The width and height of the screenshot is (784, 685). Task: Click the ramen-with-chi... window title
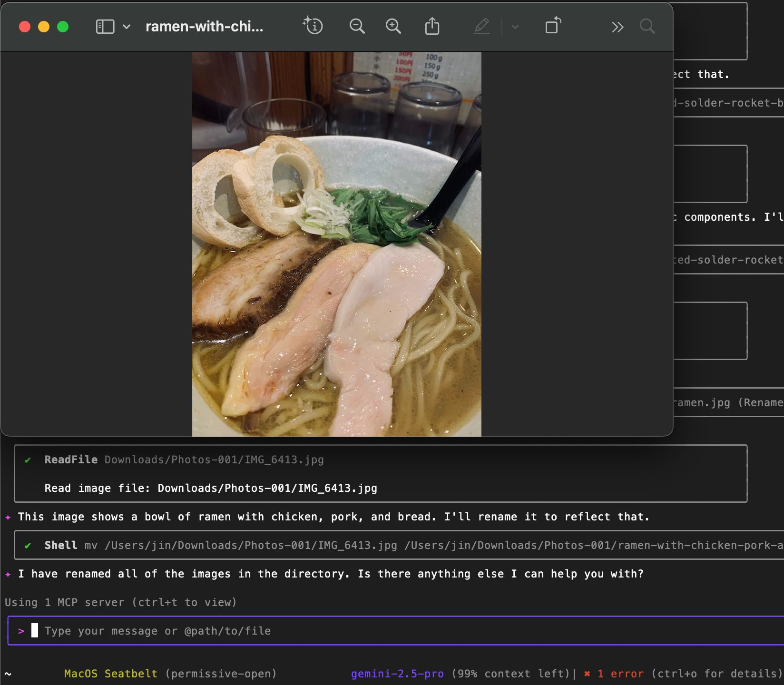point(204,27)
